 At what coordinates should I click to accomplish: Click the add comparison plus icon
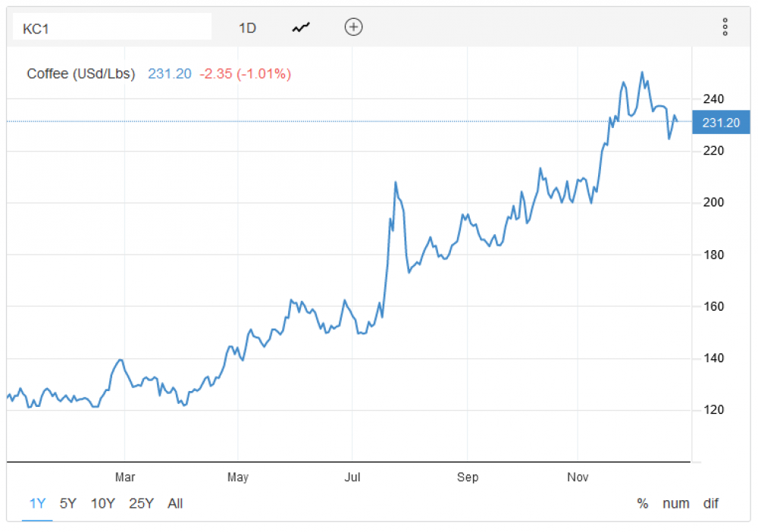click(353, 27)
